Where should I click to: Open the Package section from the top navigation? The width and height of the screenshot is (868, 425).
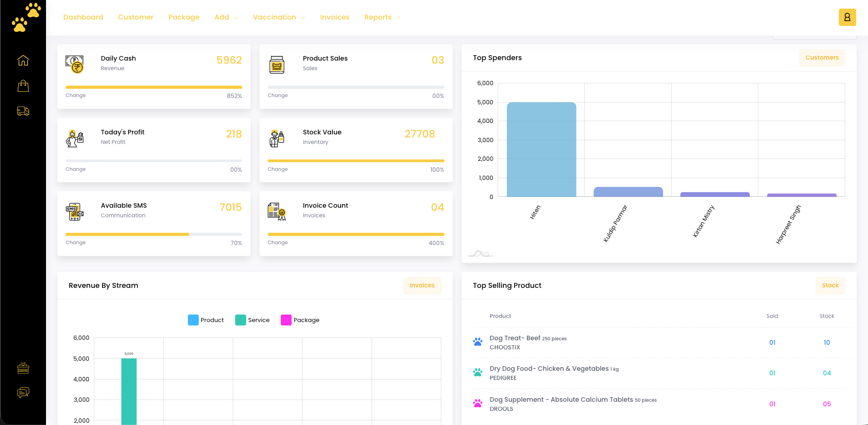[184, 17]
